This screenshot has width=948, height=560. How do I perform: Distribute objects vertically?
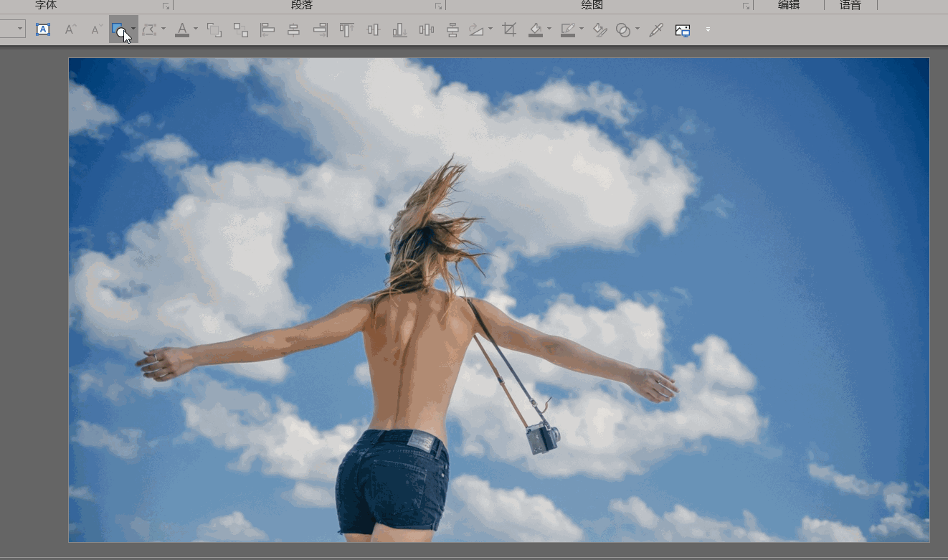452,29
